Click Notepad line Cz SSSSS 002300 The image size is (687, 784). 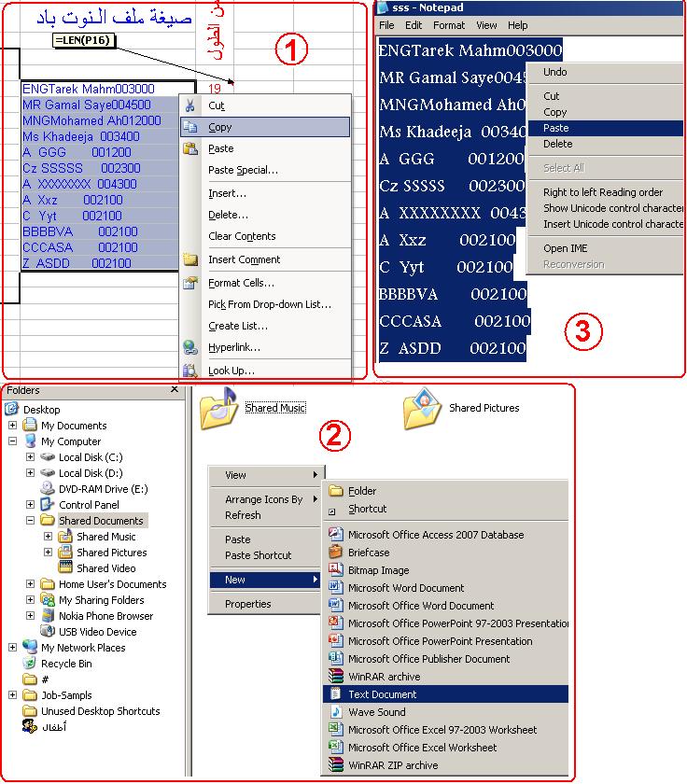[x=452, y=186]
